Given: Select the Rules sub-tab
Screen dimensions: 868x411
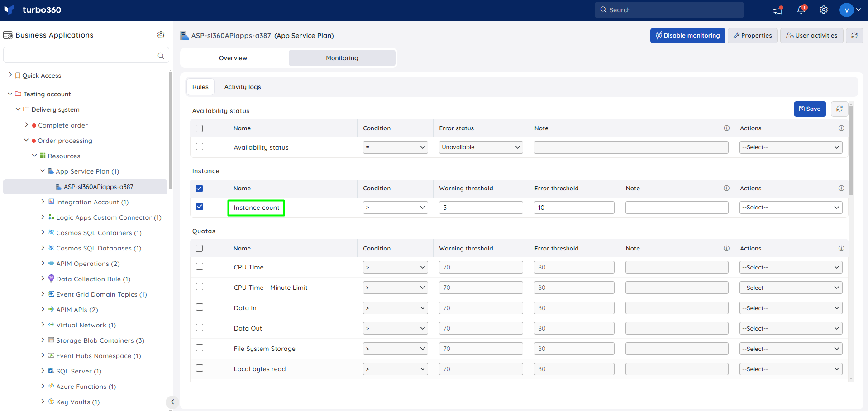Looking at the screenshot, I should [200, 87].
